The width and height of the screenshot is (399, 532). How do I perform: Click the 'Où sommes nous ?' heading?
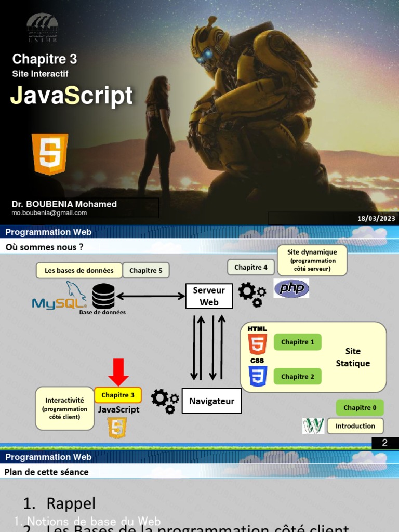tap(45, 247)
